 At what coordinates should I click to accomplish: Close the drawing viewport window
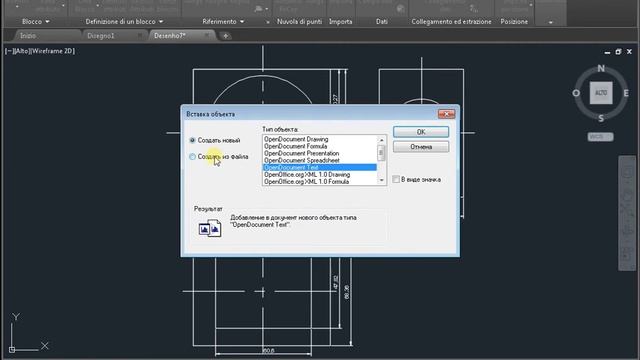[x=629, y=52]
